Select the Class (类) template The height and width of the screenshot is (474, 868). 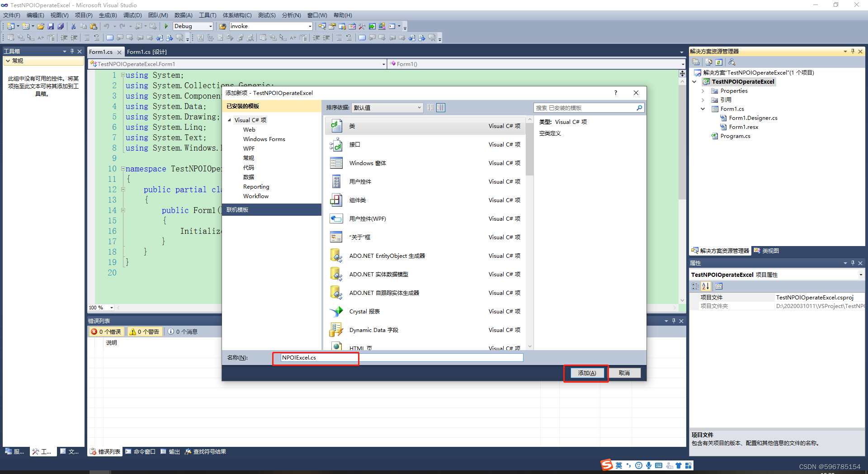[425, 126]
